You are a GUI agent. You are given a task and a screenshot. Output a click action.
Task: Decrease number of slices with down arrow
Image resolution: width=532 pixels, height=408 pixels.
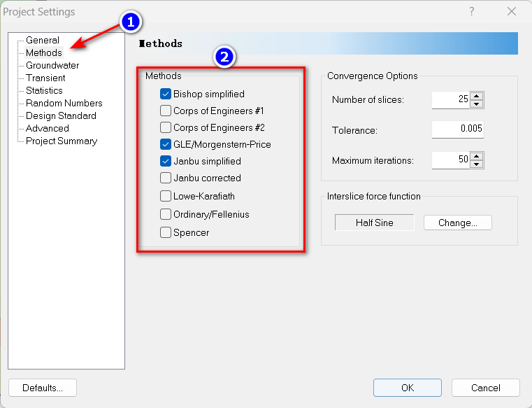point(477,104)
